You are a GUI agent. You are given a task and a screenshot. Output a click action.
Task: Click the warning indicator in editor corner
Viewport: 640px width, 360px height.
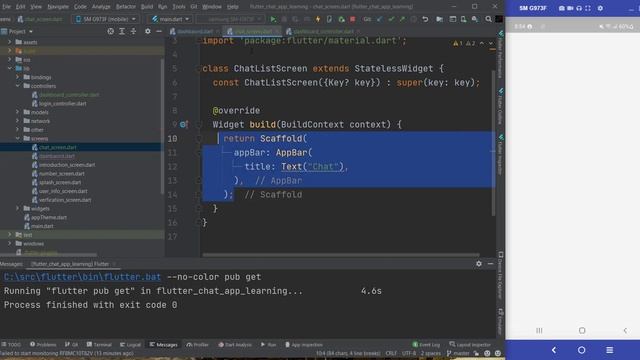pyautogui.click(x=458, y=43)
